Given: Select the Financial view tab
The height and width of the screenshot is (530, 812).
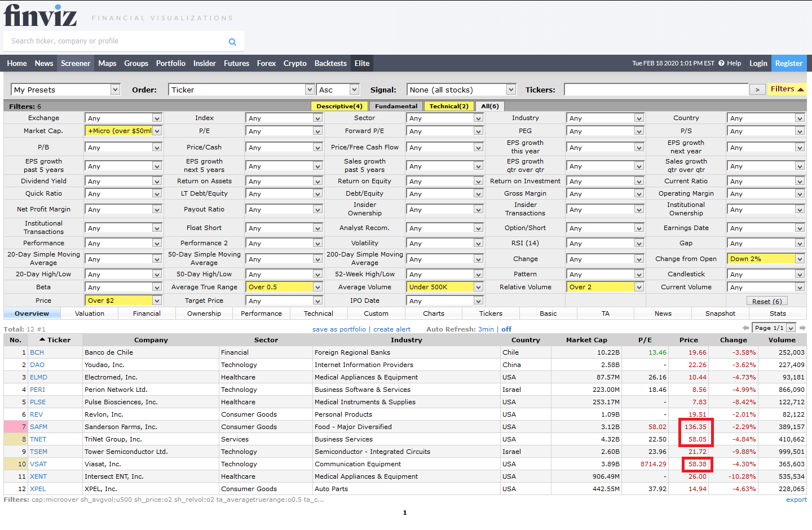Looking at the screenshot, I should (147, 313).
